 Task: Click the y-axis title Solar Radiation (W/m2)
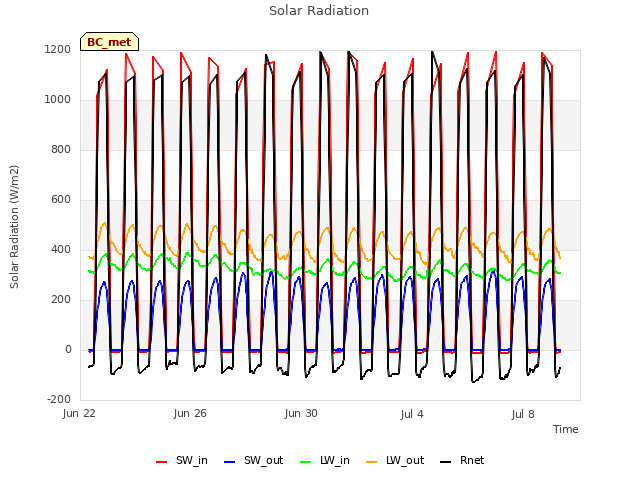click(14, 227)
